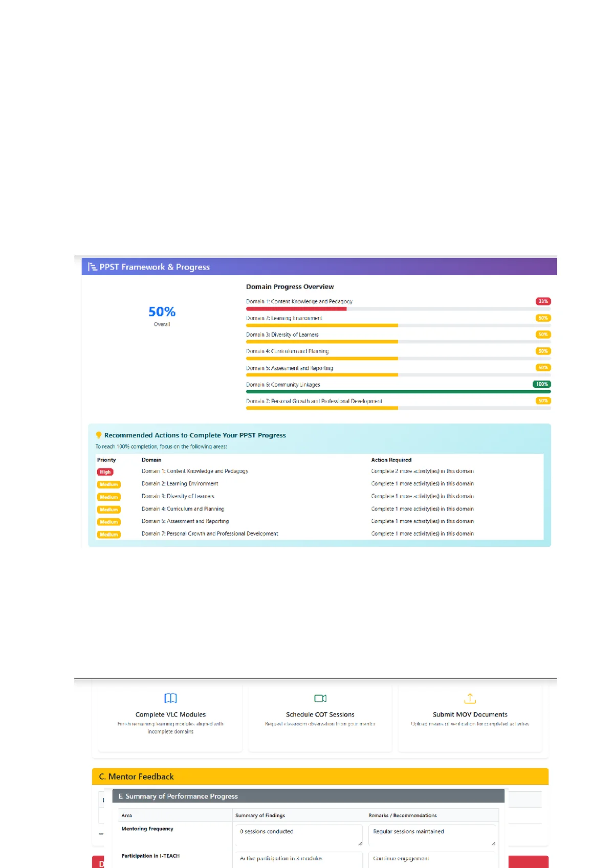Click the video camera icon for COT Sessions
The height and width of the screenshot is (868, 614).
(320, 698)
